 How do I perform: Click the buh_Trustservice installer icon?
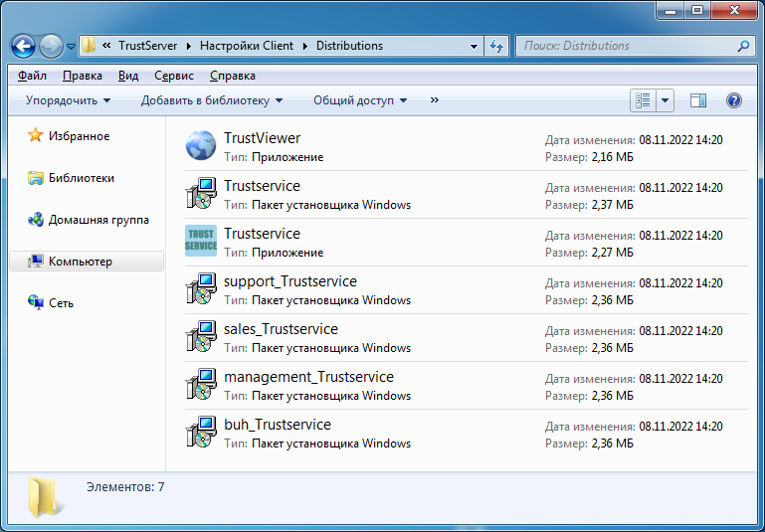201,432
